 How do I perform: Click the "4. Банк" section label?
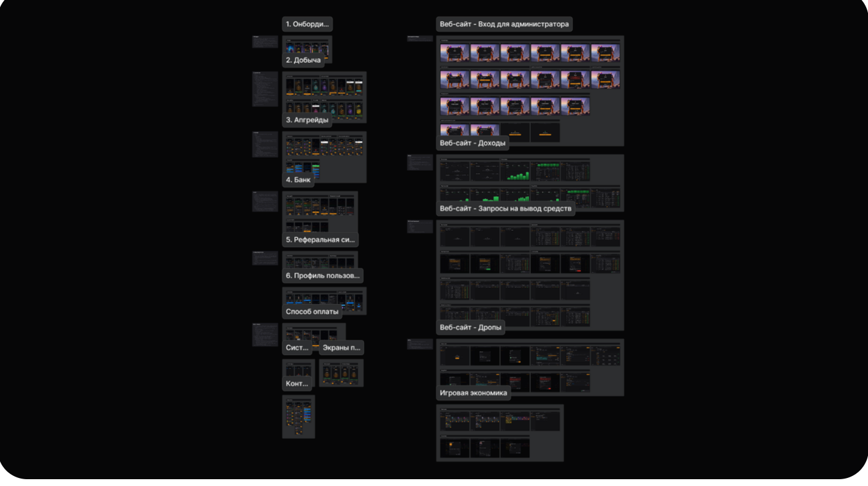click(298, 180)
